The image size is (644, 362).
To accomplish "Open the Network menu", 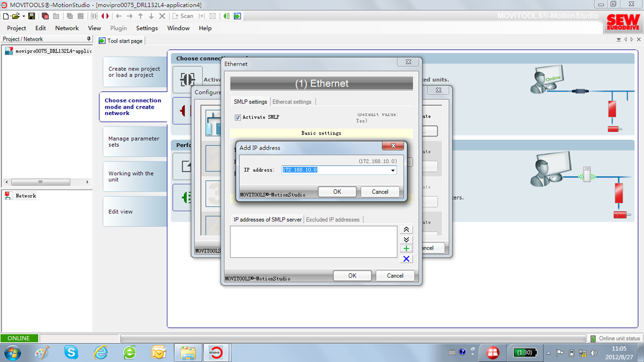I will tap(67, 28).
